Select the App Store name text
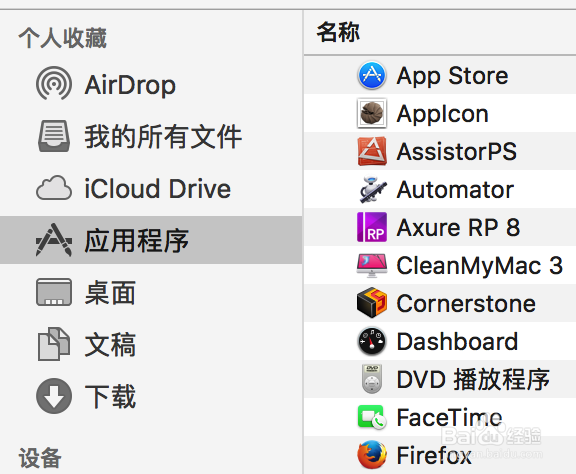 pyautogui.click(x=452, y=76)
